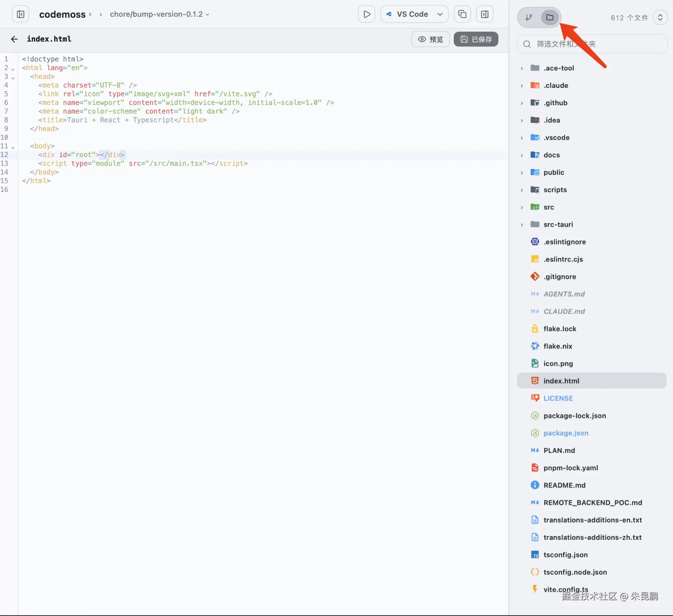
Task: Click the codemoss project name
Action: click(62, 14)
